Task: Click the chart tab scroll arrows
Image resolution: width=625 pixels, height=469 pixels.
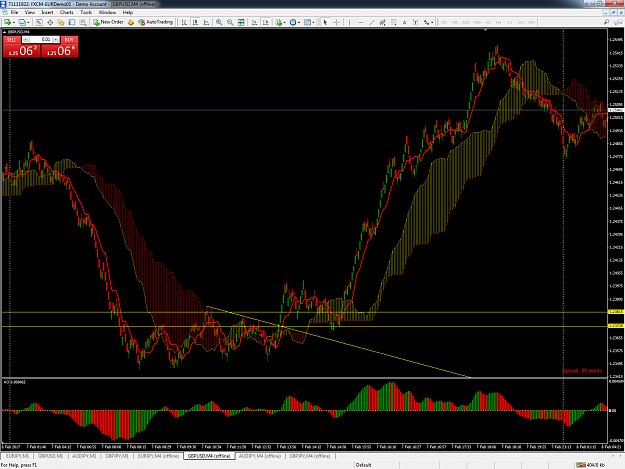Action: [619, 455]
